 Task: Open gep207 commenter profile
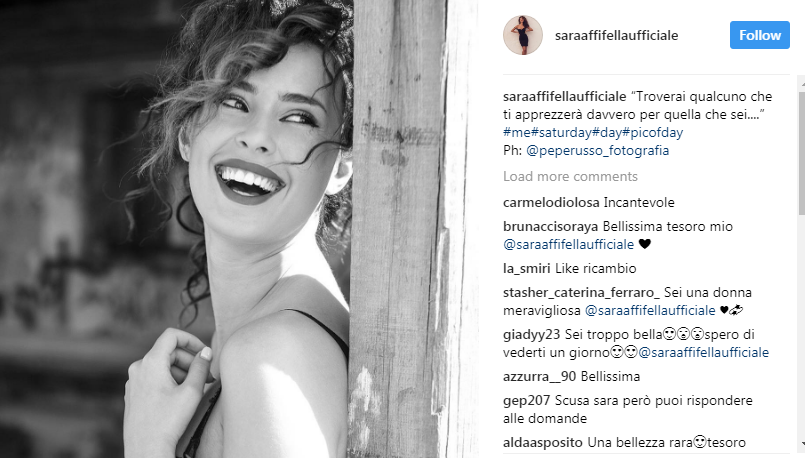[x=526, y=400]
